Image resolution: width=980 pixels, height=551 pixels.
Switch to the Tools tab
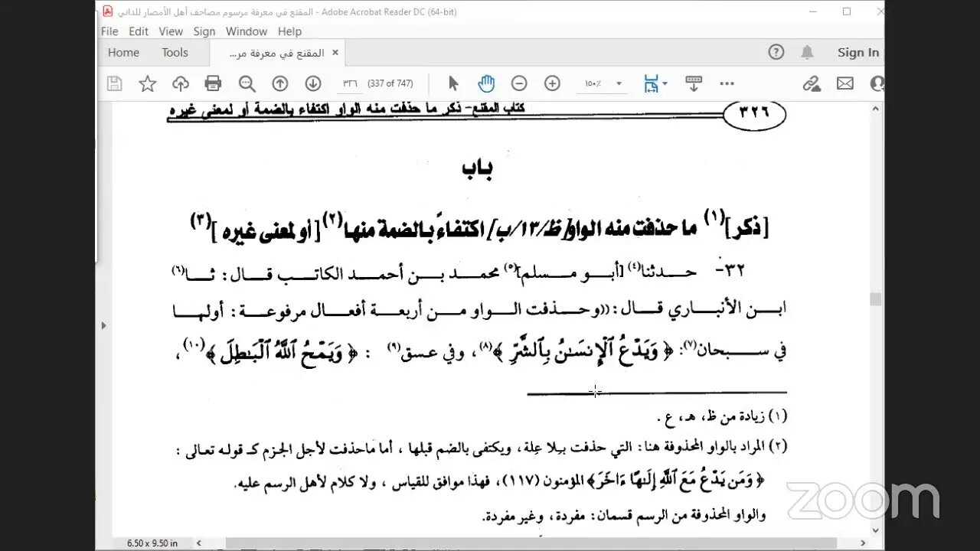[175, 53]
